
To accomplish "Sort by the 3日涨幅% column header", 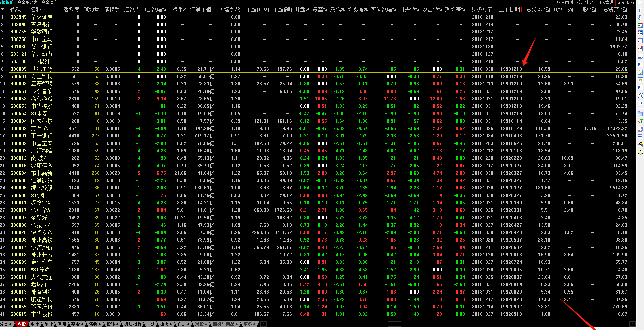I will pos(155,9).
